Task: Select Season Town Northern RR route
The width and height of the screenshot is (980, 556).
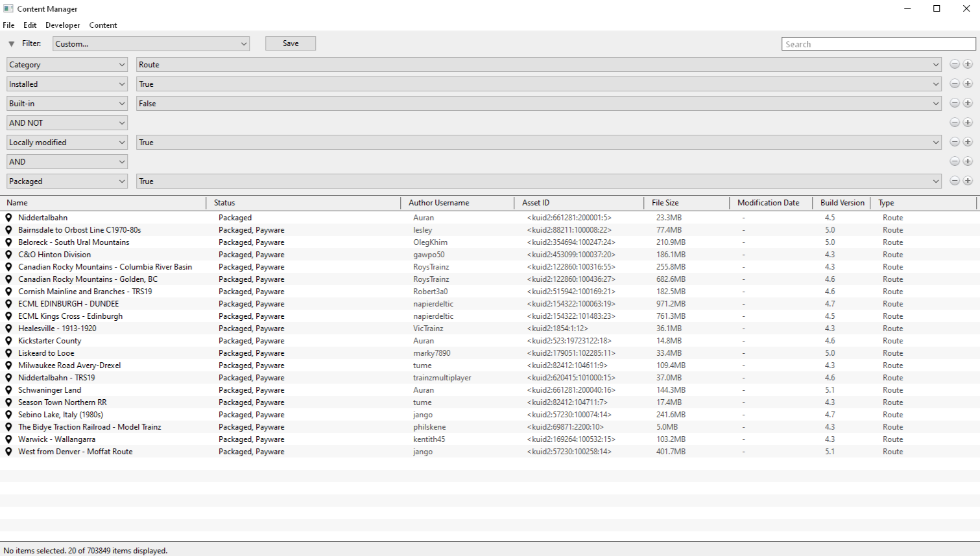Action: 490,402
